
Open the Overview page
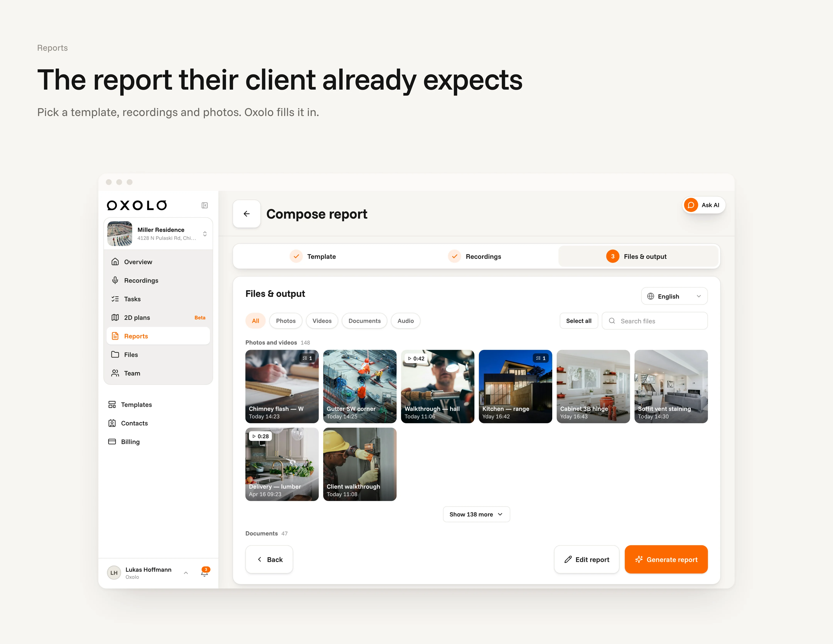click(x=158, y=262)
